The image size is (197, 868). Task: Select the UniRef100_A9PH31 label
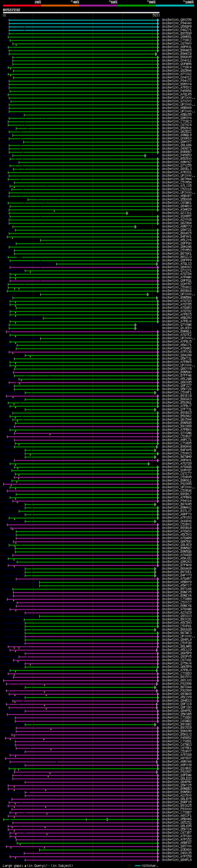click(x=176, y=47)
